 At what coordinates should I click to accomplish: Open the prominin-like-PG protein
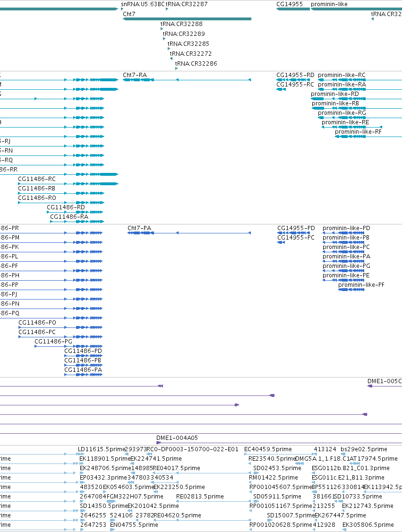[343, 271]
